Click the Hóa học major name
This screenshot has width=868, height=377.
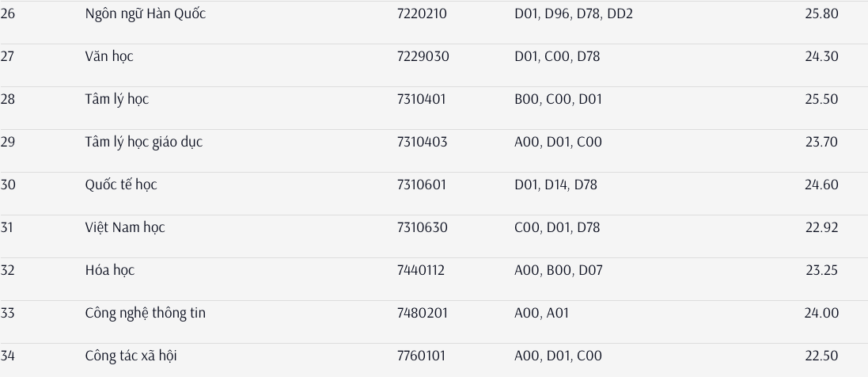[x=110, y=271]
